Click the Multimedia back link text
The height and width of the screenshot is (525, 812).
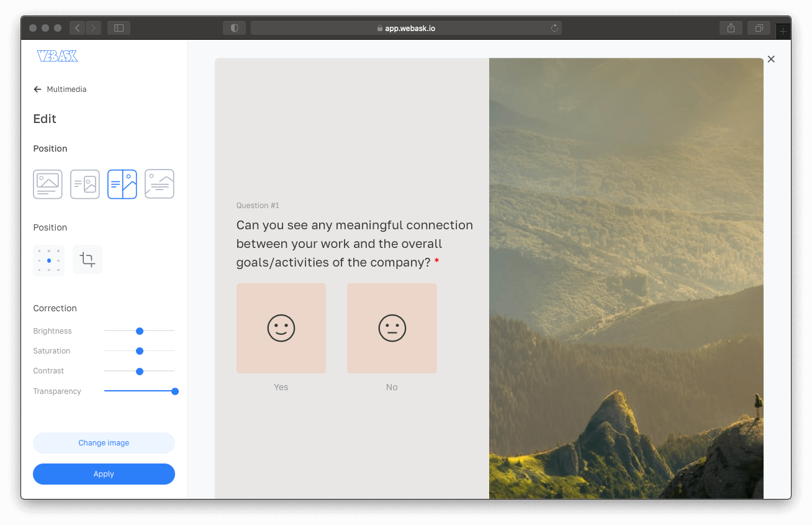[66, 89]
